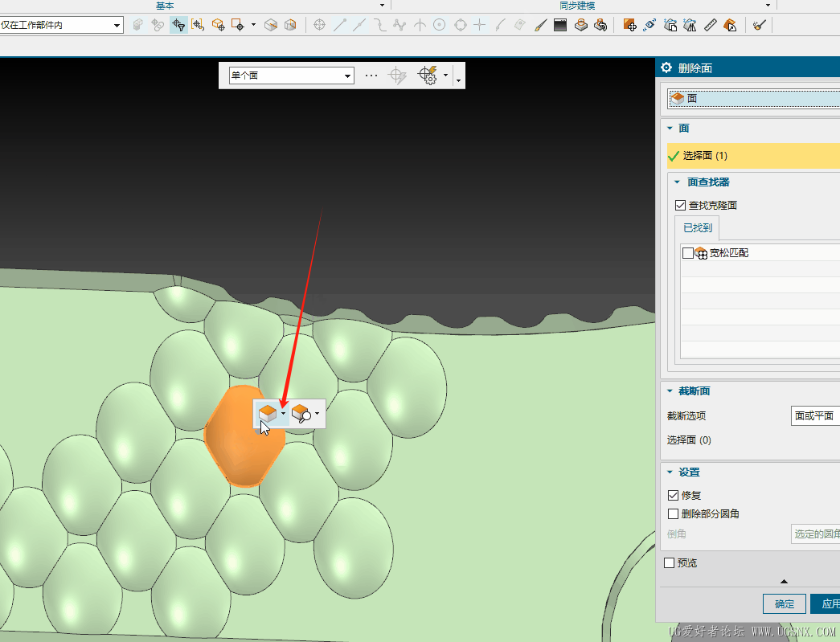Toggle the solid body selection icon
Viewport: 840px width, 642px height.
pyautogui.click(x=138, y=25)
